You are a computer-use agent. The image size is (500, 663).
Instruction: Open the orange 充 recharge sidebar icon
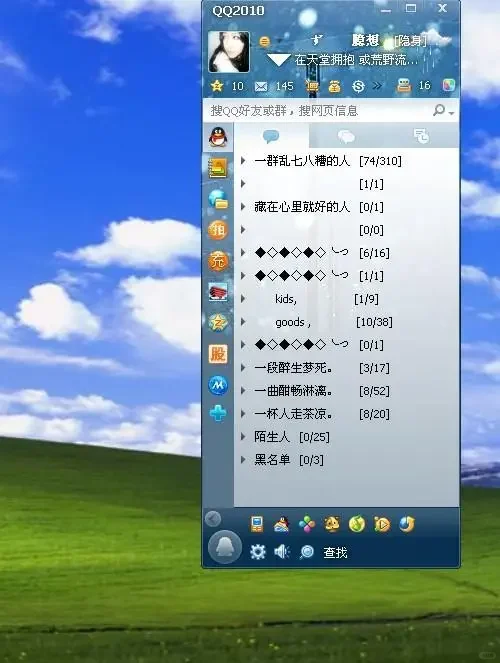coord(218,261)
